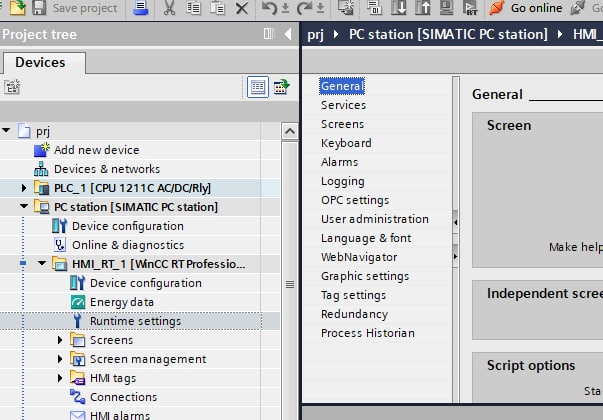Expand the PLC_1 CPU 1211C node

(24, 188)
